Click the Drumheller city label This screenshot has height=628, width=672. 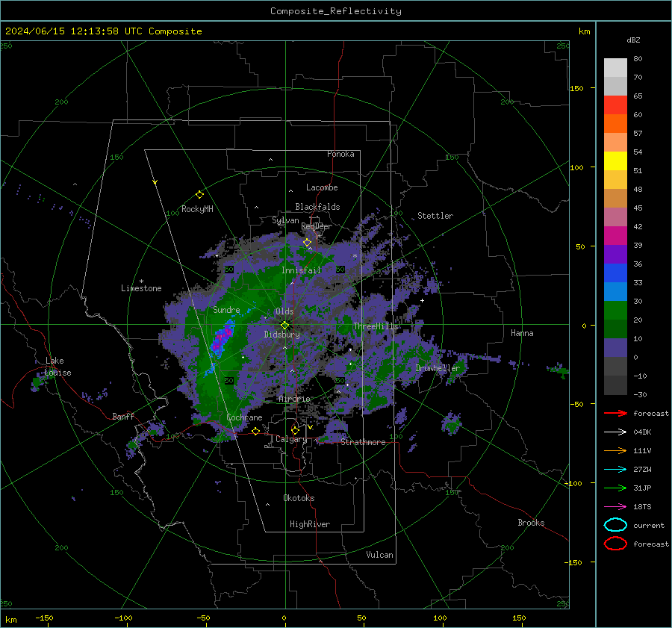[x=438, y=368]
